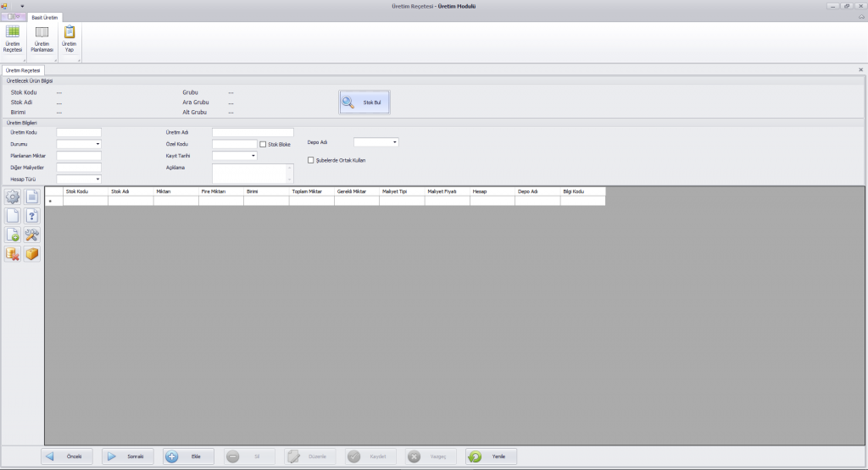The image size is (868, 470).
Task: Collapse the ribbon using the arrow icon
Action: point(861,17)
